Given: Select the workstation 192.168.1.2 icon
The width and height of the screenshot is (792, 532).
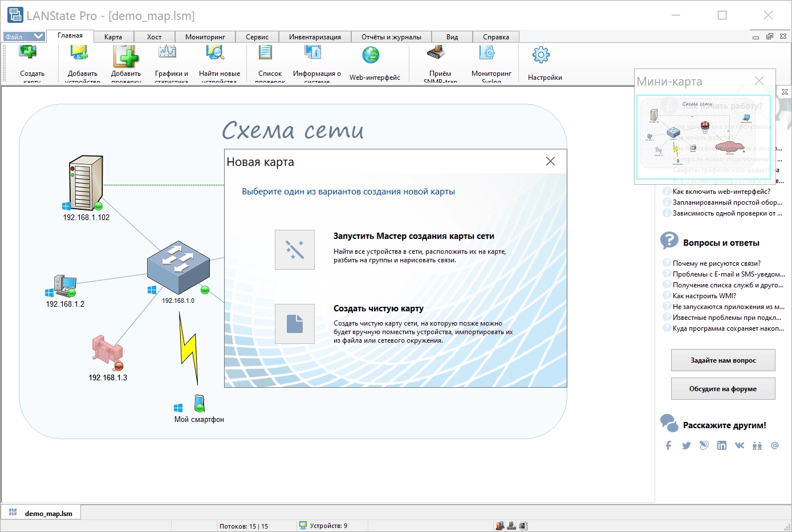Looking at the screenshot, I should tap(64, 286).
